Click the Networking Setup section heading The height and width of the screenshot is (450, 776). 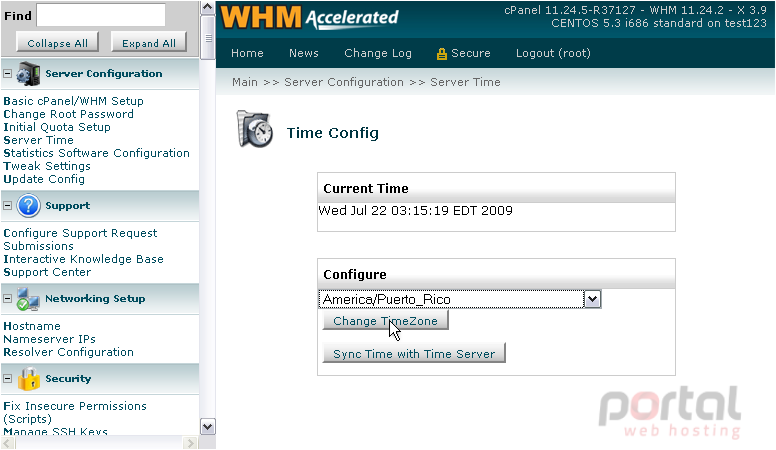[95, 298]
